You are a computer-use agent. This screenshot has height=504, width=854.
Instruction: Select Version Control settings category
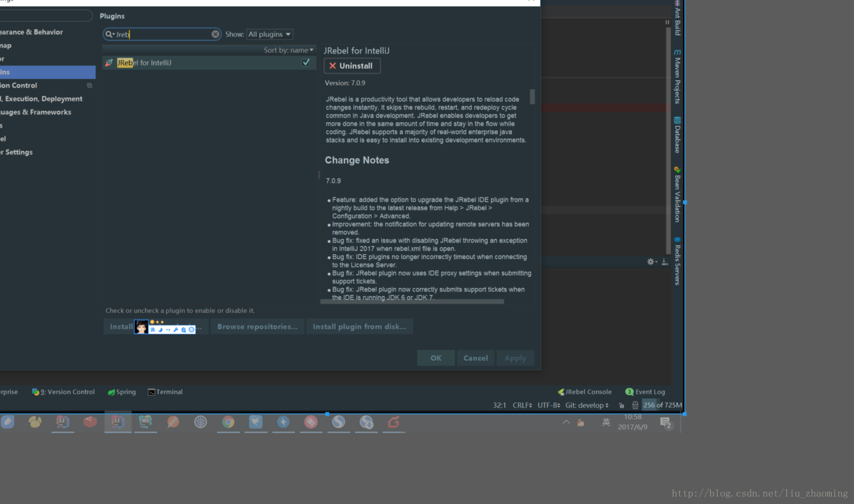19,85
